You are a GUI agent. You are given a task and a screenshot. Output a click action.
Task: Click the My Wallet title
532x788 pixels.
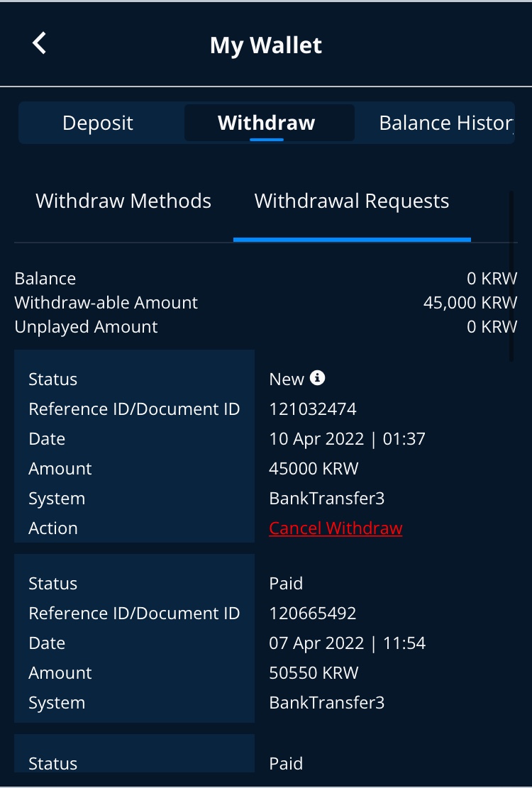point(266,45)
